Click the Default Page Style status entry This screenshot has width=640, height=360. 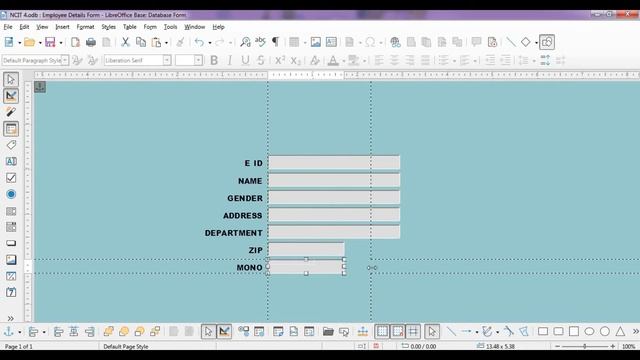pos(126,346)
